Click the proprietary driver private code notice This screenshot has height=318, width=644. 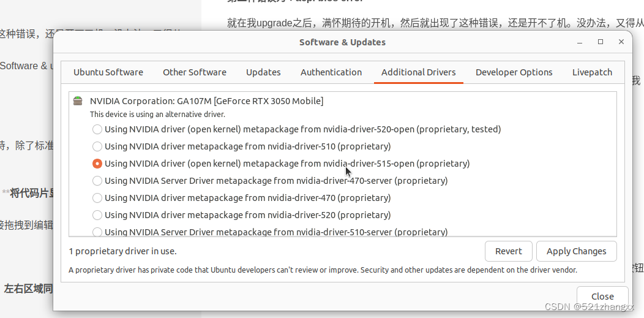pyautogui.click(x=323, y=270)
